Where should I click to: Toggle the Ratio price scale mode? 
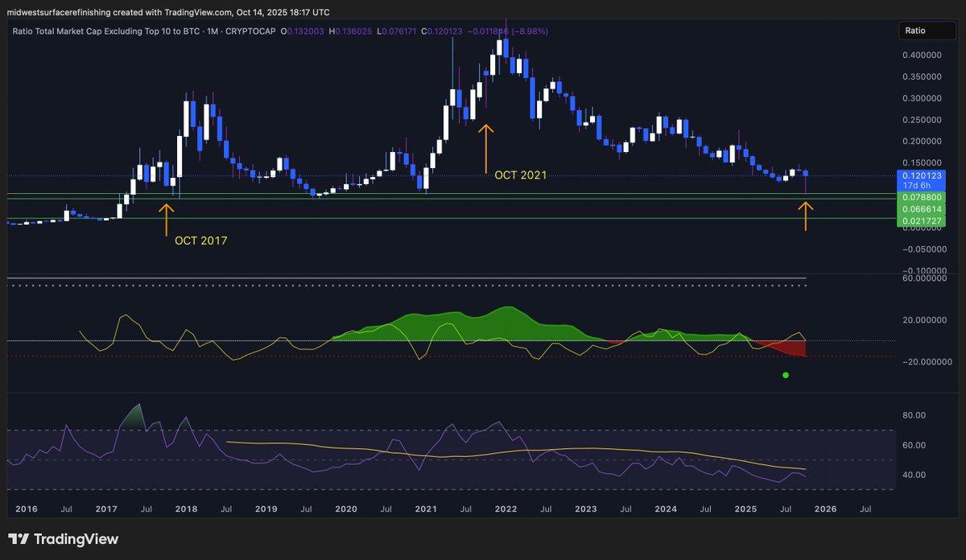coord(927,30)
